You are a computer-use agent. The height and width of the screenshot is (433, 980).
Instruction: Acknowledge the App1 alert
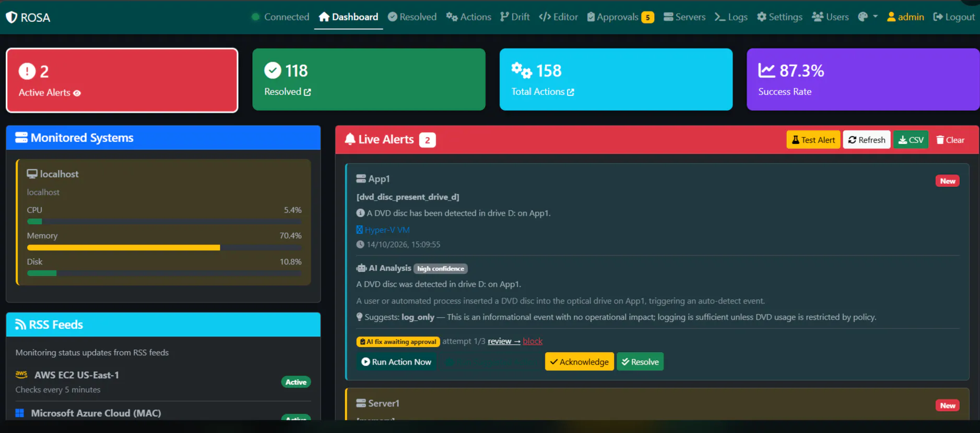tap(579, 362)
